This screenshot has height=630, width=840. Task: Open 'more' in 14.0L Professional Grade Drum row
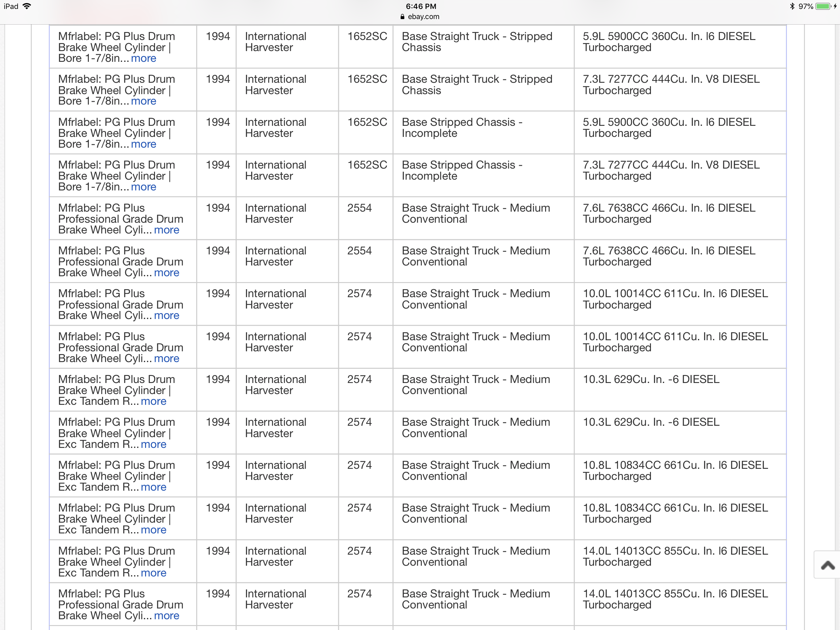click(x=167, y=616)
